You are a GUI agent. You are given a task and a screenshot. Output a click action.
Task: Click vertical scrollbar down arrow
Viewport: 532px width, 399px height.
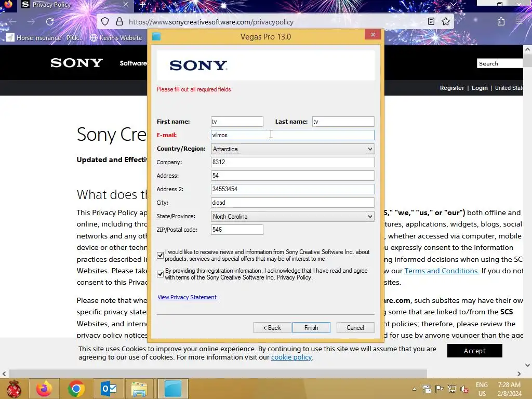527,365
